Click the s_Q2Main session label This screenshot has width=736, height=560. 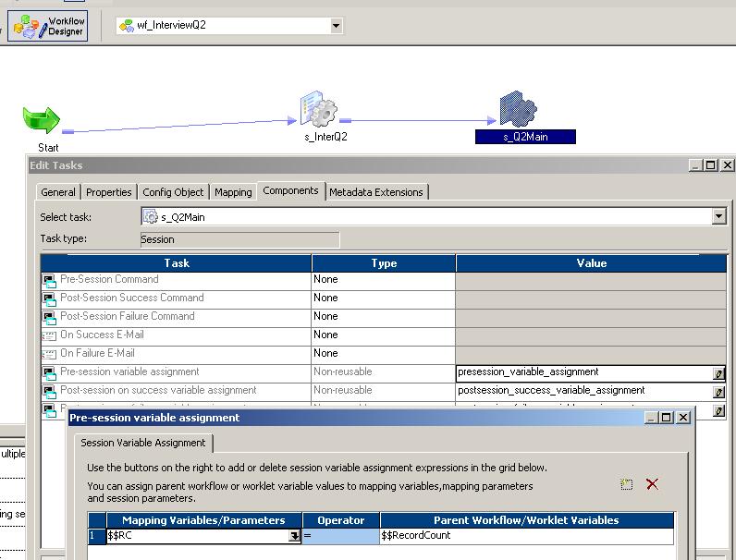(525, 137)
